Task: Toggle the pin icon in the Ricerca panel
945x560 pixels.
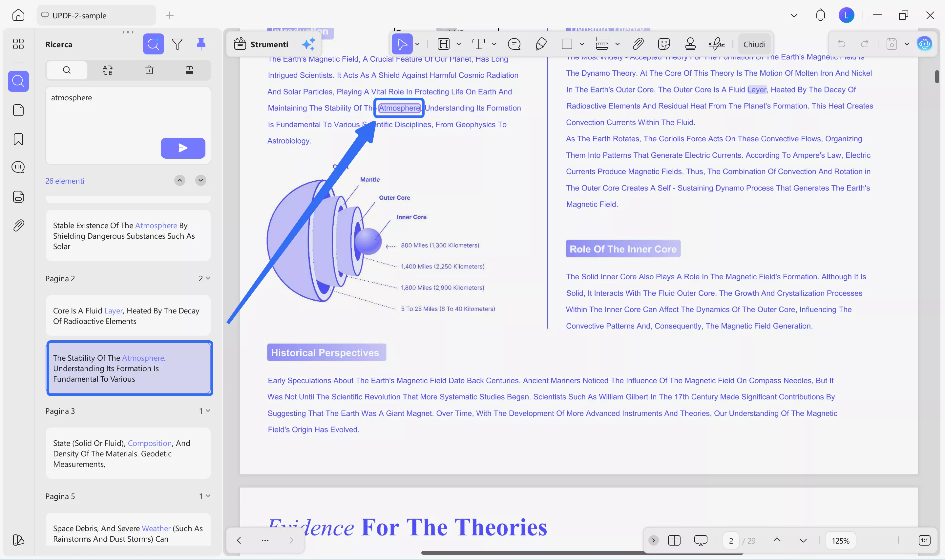Action: (201, 44)
